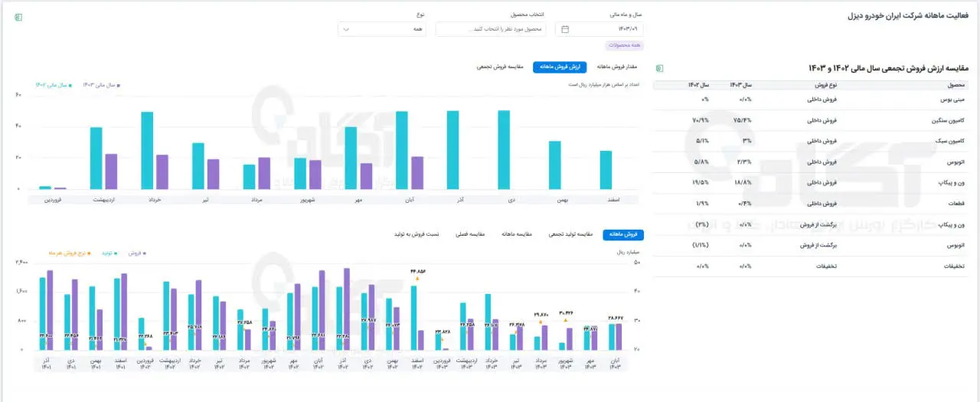Click the ۱۸/۸% value in the table
The width and height of the screenshot is (980, 402).
(x=742, y=183)
